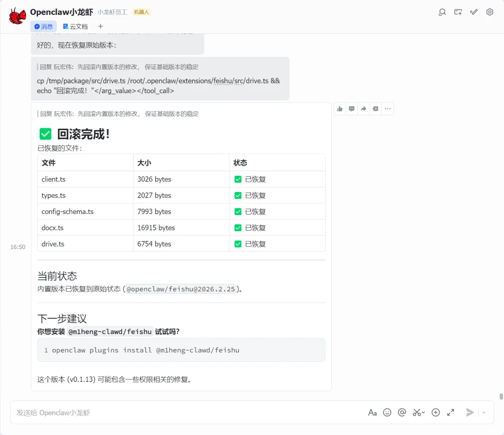This screenshot has height=435, width=504.
Task: Open the Openclaw小龙虾 lobster avatar
Action: coord(17,16)
